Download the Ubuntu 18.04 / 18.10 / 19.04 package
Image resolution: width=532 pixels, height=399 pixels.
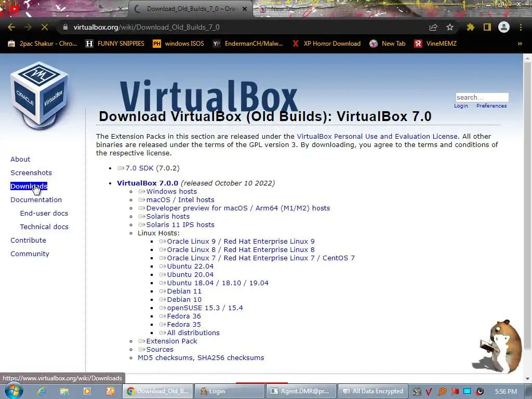(218, 283)
